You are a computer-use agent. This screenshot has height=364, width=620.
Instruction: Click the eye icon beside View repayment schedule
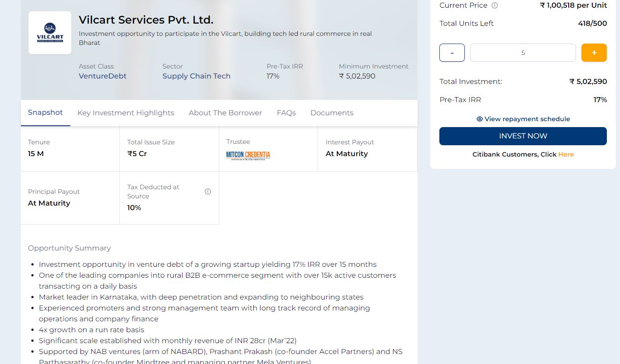[480, 119]
